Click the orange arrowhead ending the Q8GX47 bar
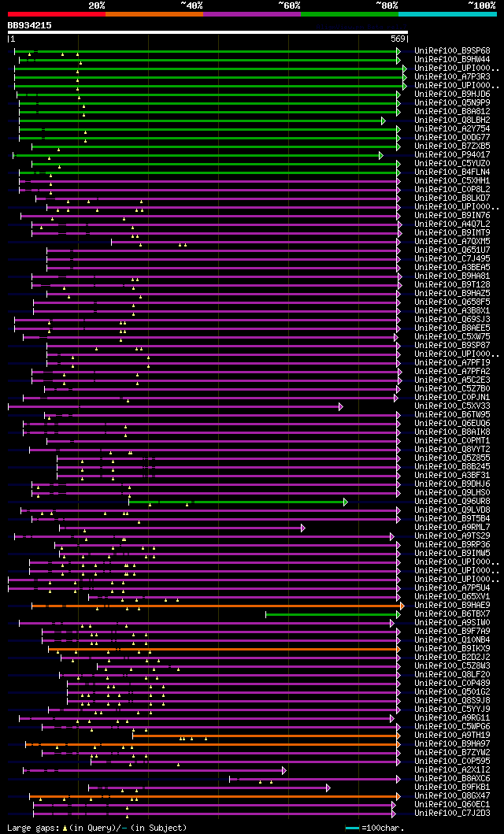This screenshot has width=504, height=834. click(x=398, y=796)
